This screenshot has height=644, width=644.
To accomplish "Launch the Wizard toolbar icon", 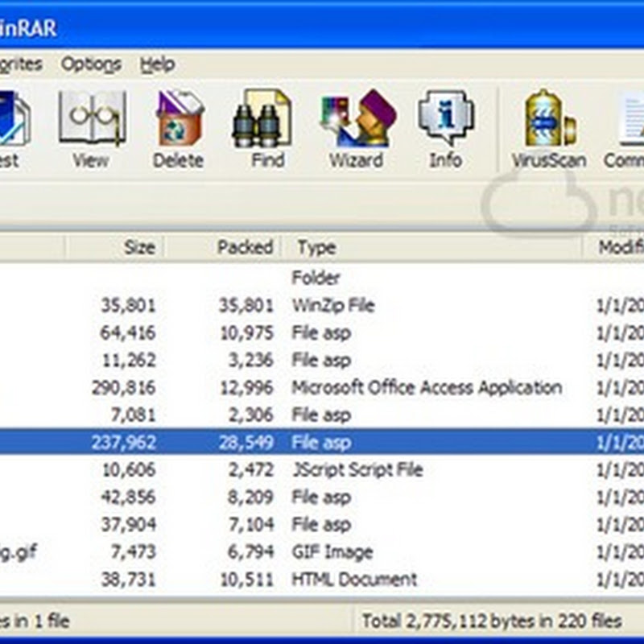I will pyautogui.click(x=358, y=118).
